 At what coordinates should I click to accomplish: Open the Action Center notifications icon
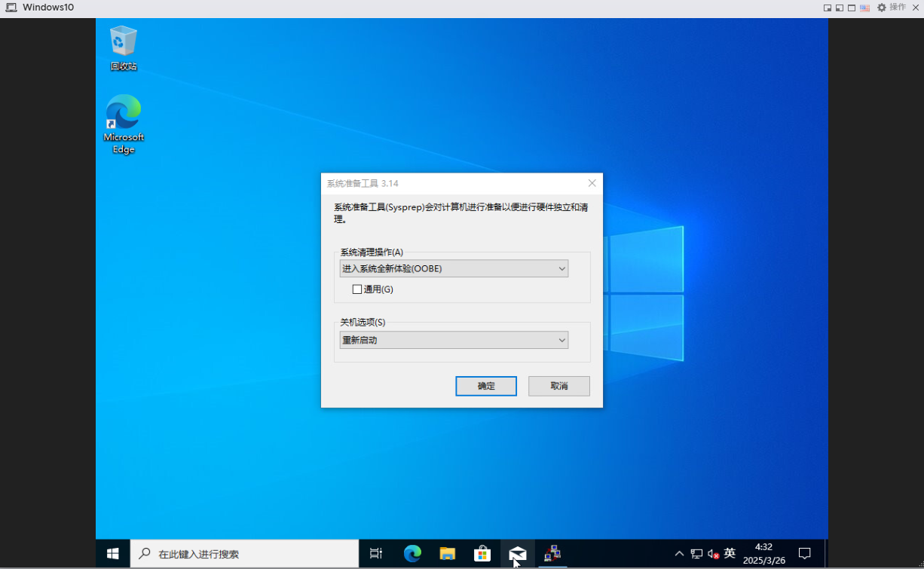click(x=804, y=554)
